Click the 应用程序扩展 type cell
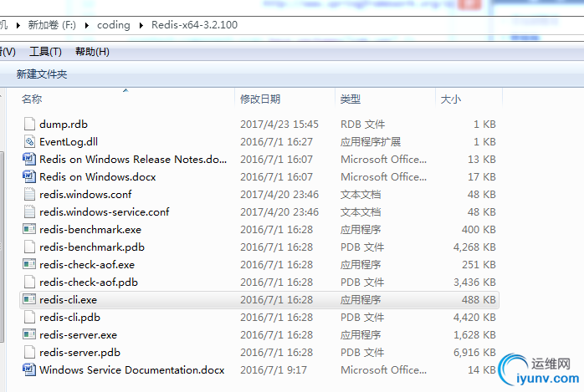Viewport: 584px width, 392px height. coord(371,141)
